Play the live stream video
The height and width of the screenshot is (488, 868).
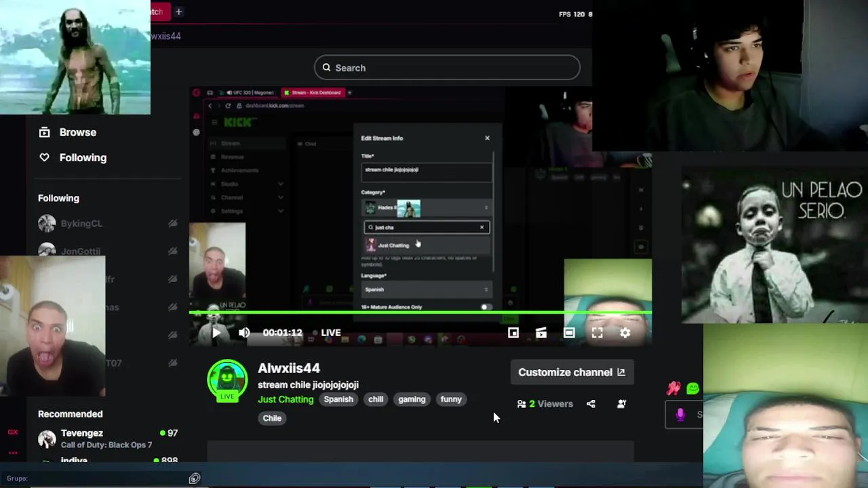(216, 333)
